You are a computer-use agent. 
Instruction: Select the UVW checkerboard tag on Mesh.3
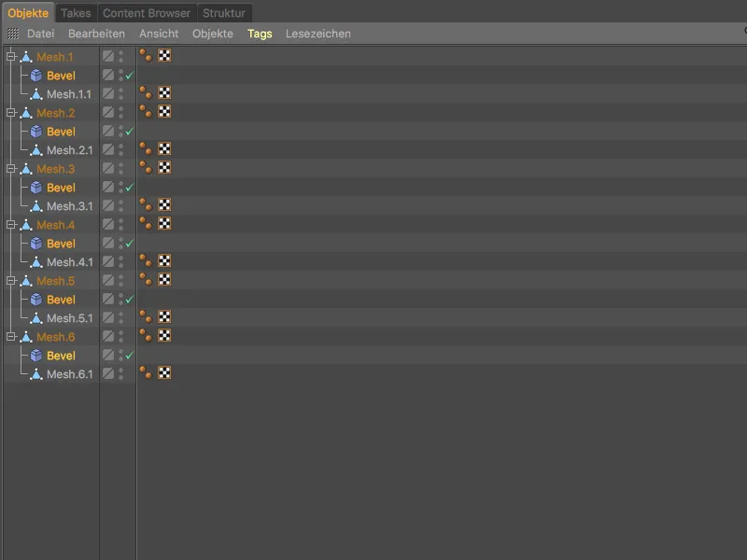click(164, 168)
